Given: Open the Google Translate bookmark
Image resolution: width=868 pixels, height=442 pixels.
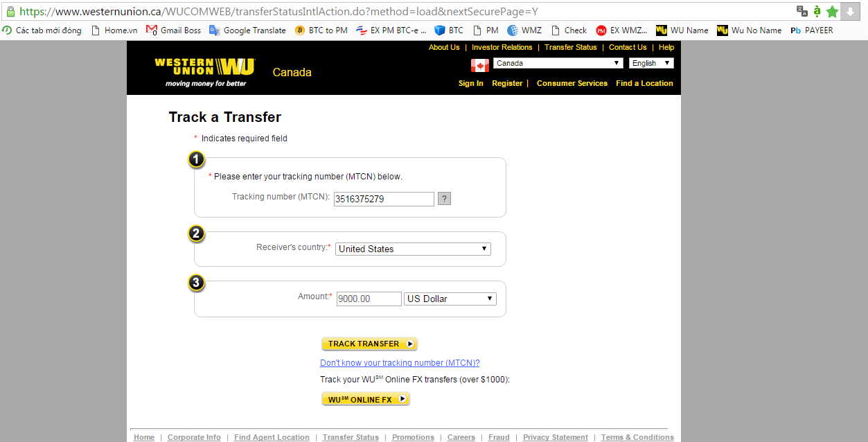Looking at the screenshot, I should tap(247, 30).
